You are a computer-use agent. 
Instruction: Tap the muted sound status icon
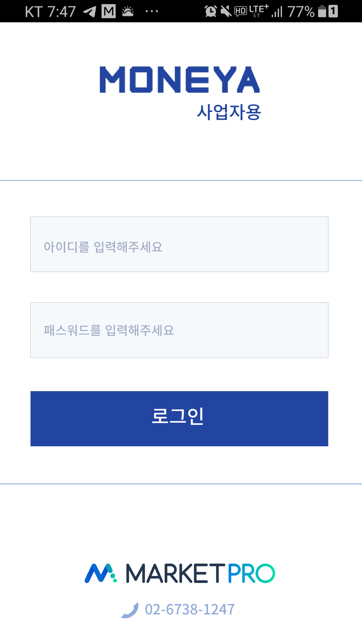click(226, 11)
